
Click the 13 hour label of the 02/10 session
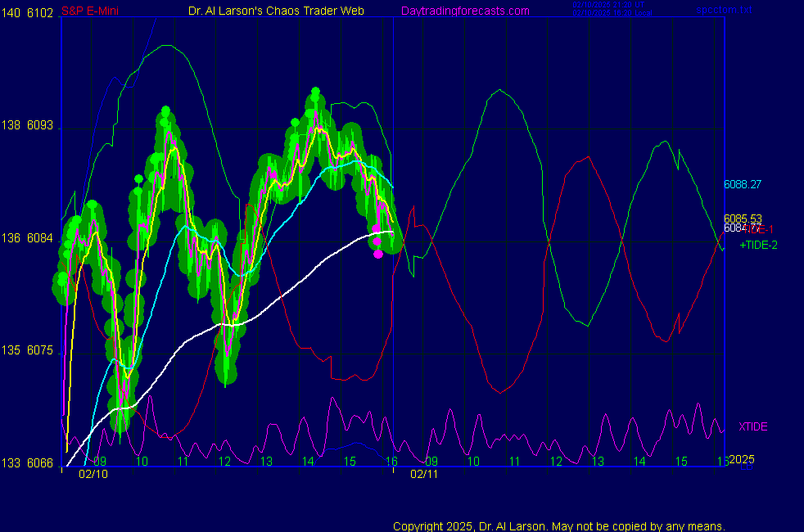click(x=266, y=462)
